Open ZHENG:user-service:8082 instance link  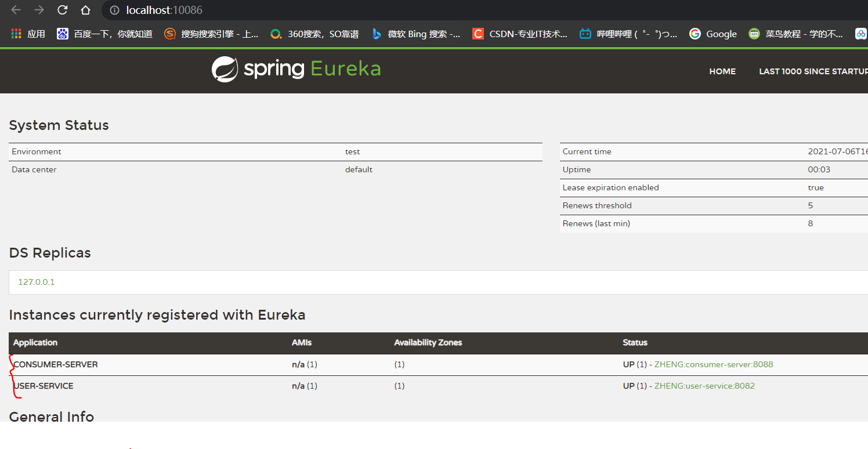pyautogui.click(x=704, y=386)
